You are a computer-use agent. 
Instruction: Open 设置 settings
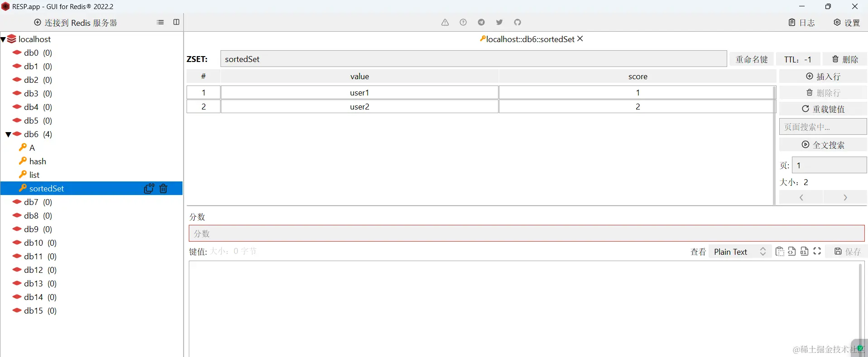point(847,23)
